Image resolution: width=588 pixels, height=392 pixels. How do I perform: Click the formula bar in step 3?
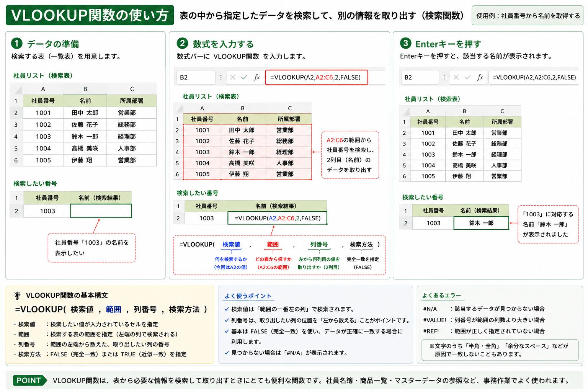click(x=534, y=77)
